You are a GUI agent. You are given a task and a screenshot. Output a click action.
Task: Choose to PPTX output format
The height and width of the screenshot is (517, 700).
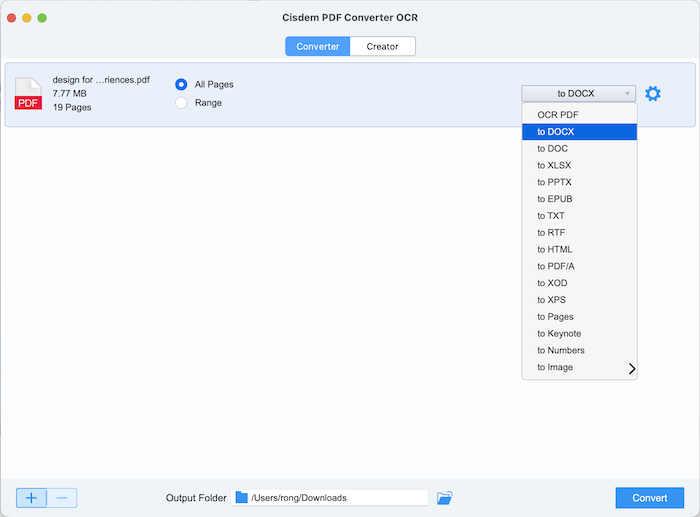(579, 182)
